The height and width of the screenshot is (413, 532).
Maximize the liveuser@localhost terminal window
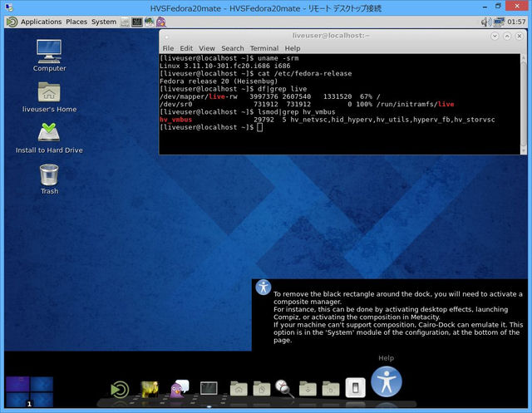point(507,36)
